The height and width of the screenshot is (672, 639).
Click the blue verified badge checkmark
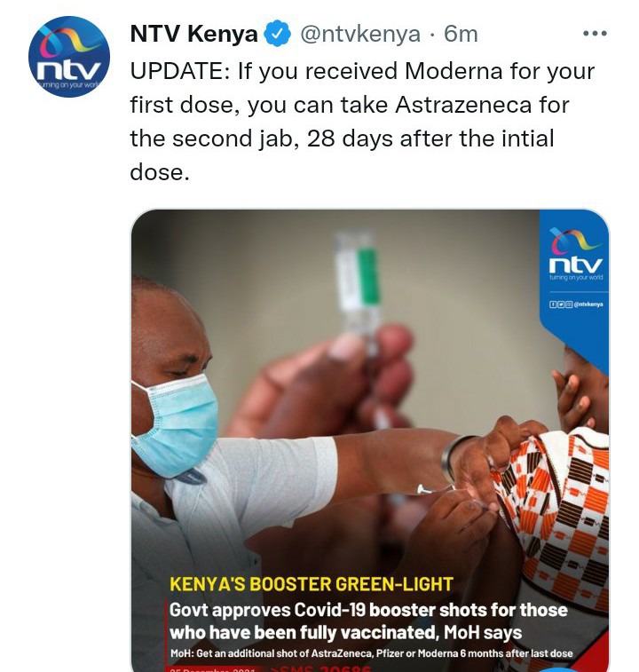[x=277, y=34]
